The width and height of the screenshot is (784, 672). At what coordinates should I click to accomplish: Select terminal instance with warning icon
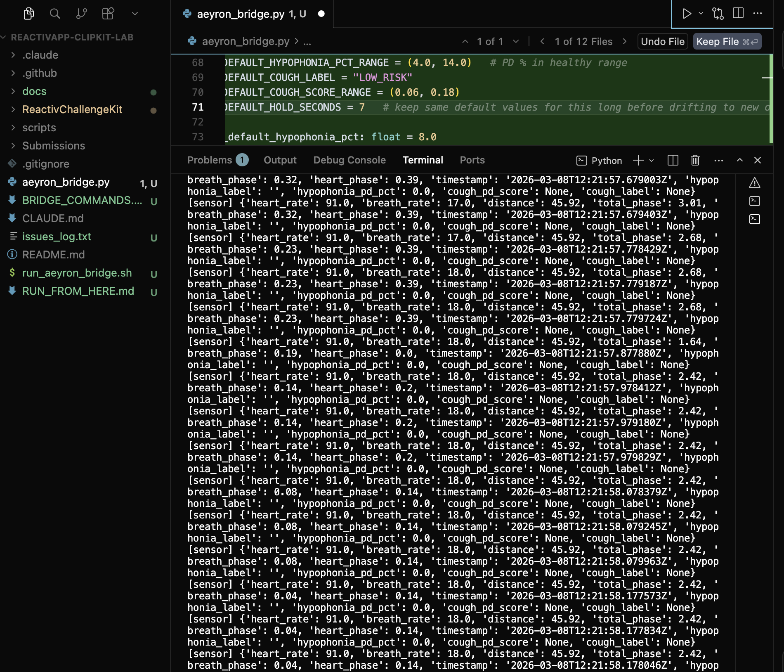point(755,183)
